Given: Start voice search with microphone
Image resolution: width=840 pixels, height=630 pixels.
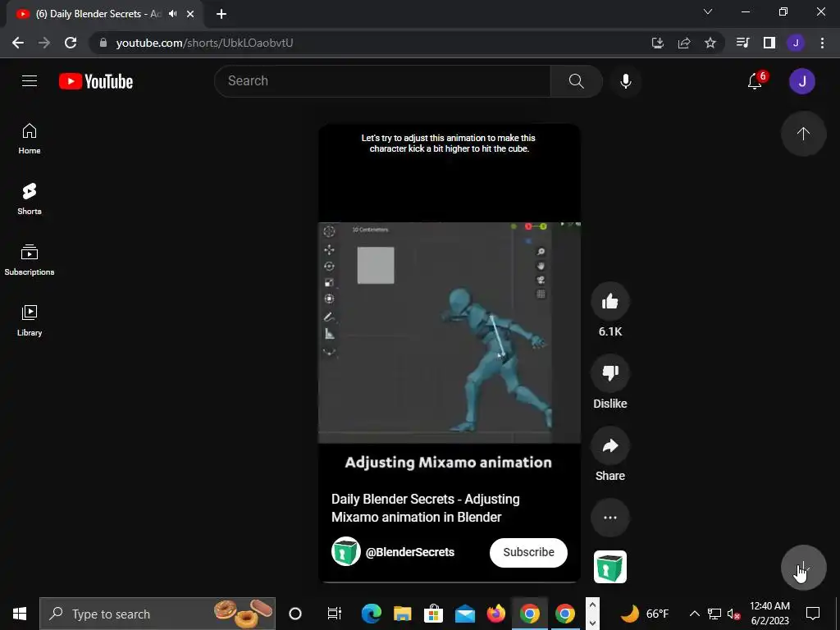Looking at the screenshot, I should pos(626,81).
